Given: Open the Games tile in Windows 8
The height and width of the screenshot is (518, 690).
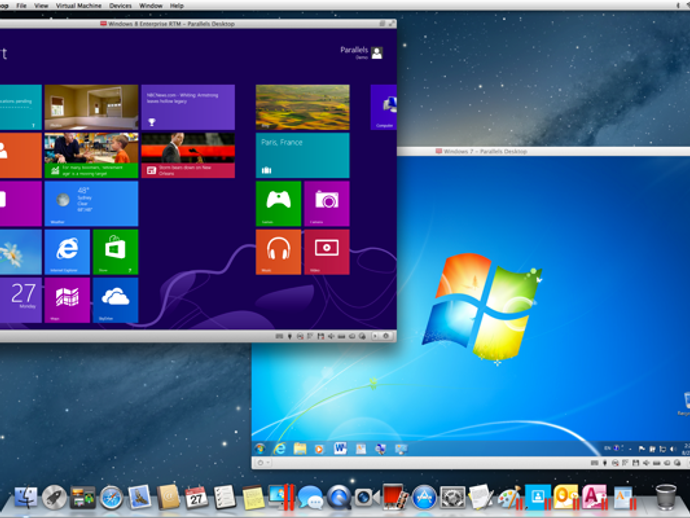Looking at the screenshot, I should (279, 203).
